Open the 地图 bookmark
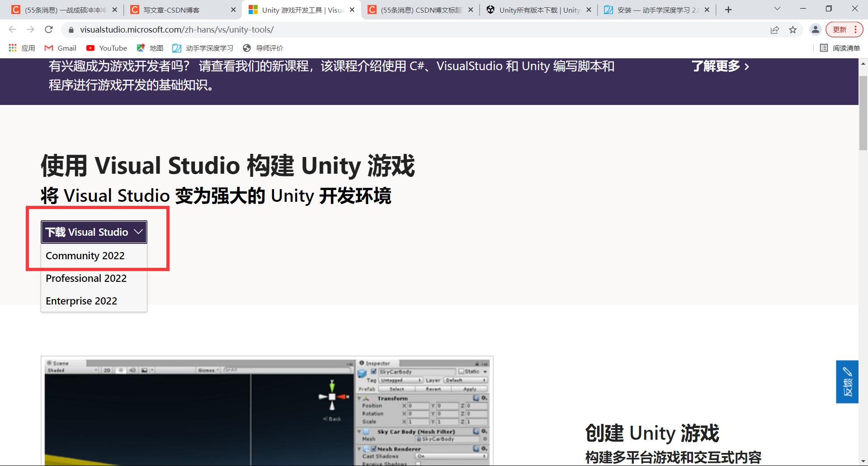Image resolution: width=868 pixels, height=466 pixels. 150,48
